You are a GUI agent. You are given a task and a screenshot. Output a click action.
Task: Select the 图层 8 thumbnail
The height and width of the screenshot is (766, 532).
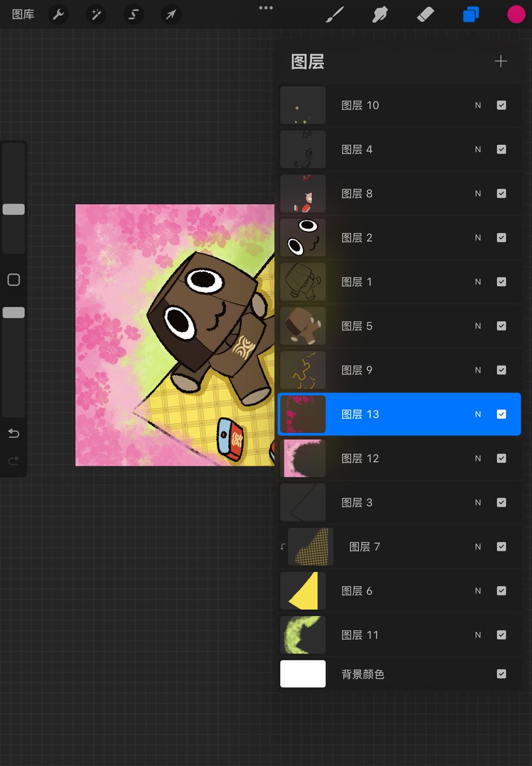303,193
